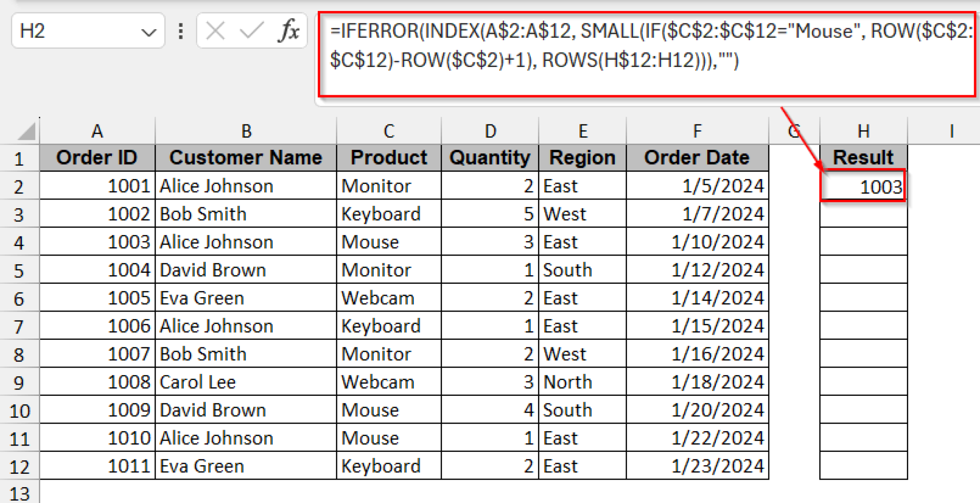Select column A header
Screen dimensions: 980x503
click(97, 130)
